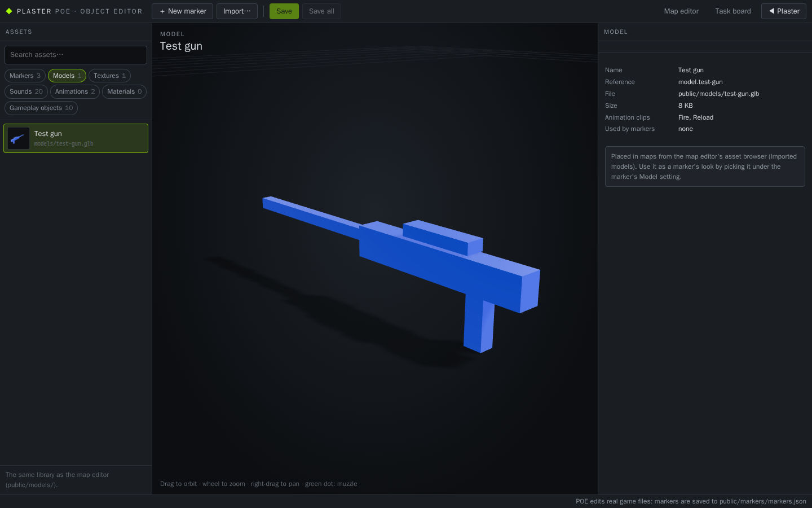
Task: Open the Test gun model thumbnail
Action: pos(19,138)
